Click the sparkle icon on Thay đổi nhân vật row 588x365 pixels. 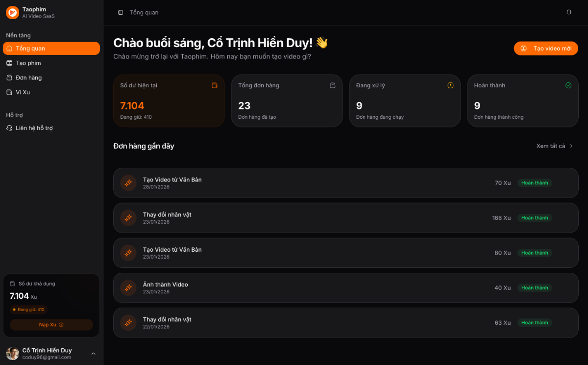point(128,218)
